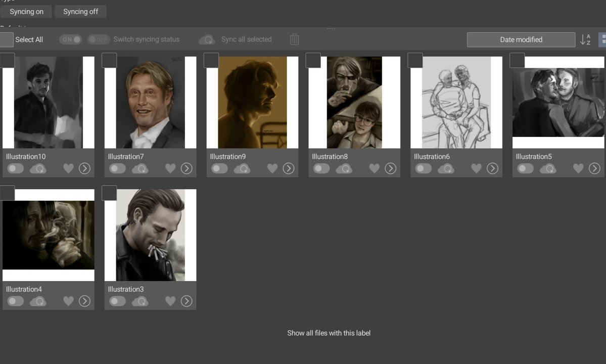
Task: Click Show all files with this label
Action: pyautogui.click(x=329, y=333)
